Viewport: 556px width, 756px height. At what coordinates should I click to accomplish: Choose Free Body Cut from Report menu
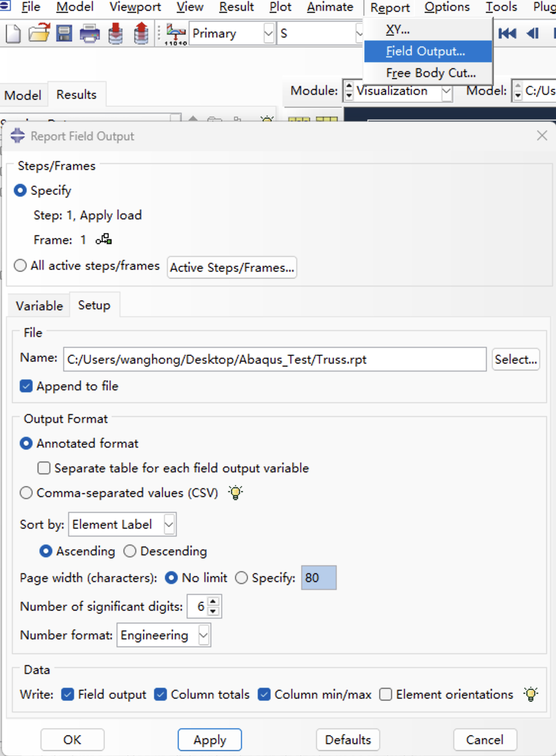[431, 73]
